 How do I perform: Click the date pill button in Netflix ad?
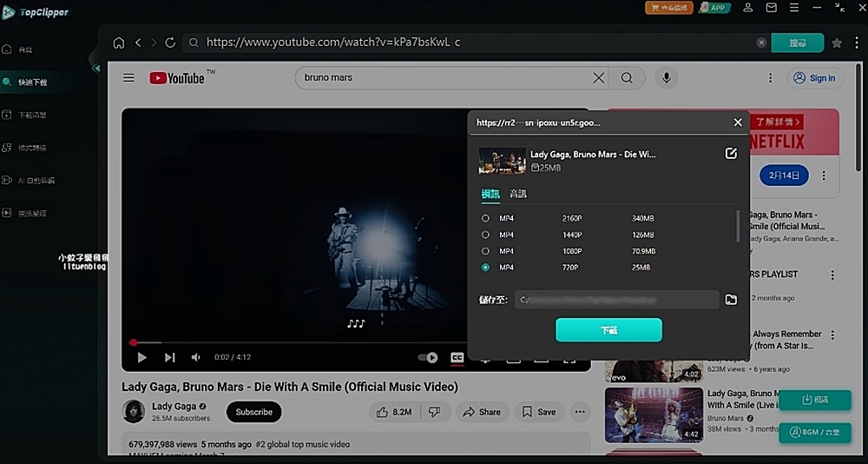785,176
